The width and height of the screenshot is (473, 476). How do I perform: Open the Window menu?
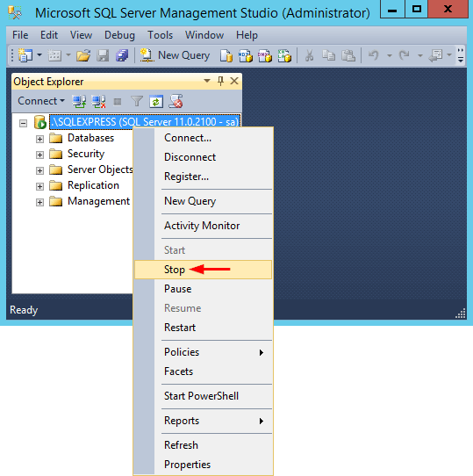(x=204, y=35)
